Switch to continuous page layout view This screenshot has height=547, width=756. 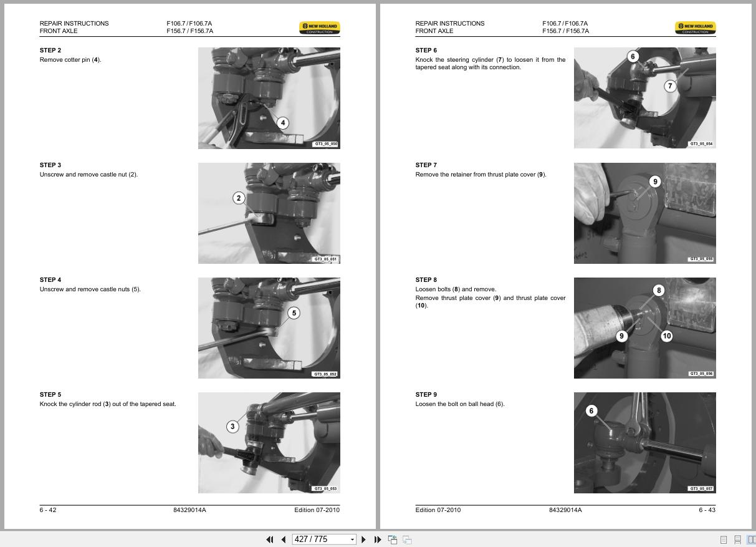pyautogui.click(x=737, y=540)
